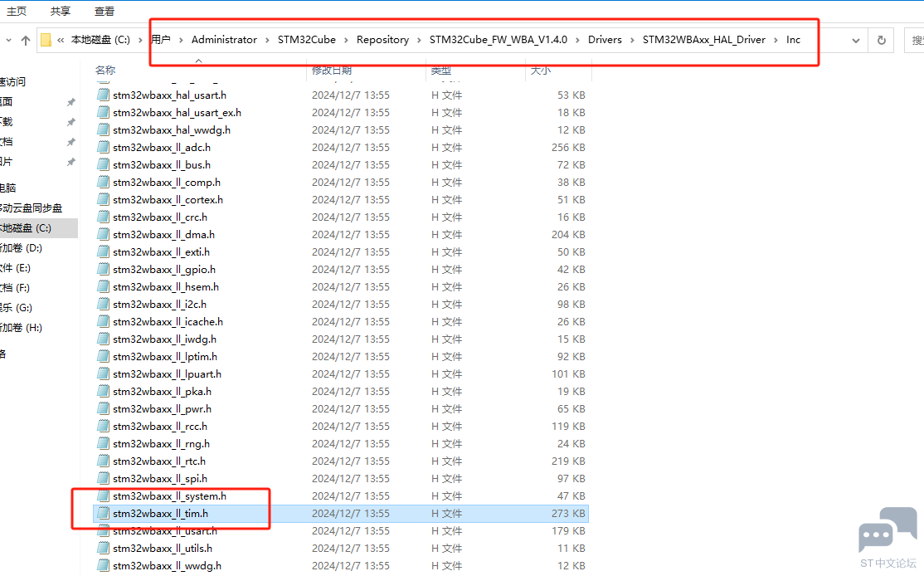Switch to the 主页 ribbon tab

click(17, 11)
